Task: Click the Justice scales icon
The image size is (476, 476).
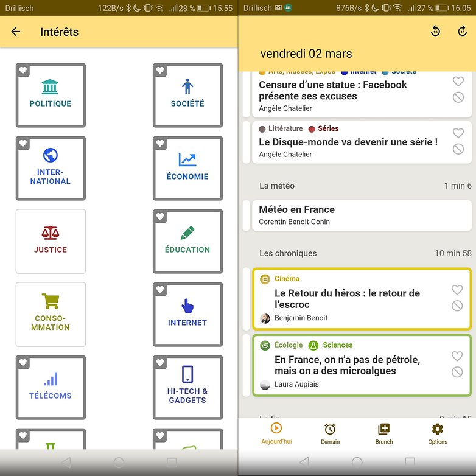Action: click(x=51, y=233)
